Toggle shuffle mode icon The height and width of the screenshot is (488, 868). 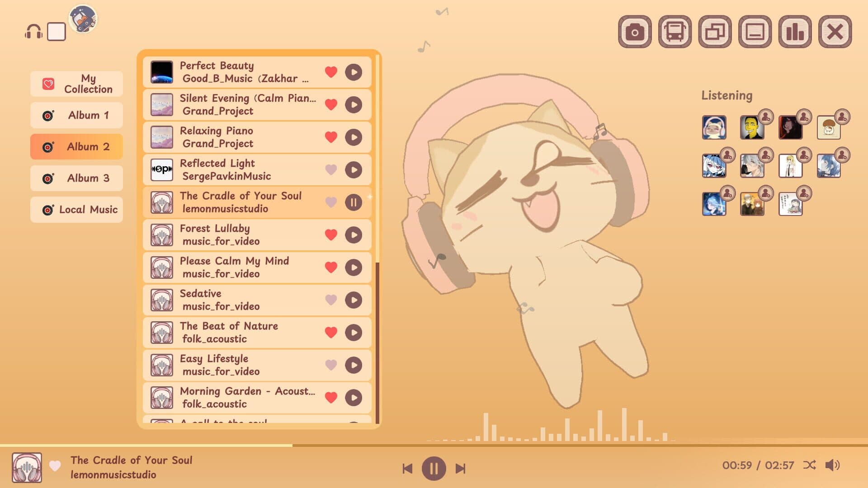(809, 465)
